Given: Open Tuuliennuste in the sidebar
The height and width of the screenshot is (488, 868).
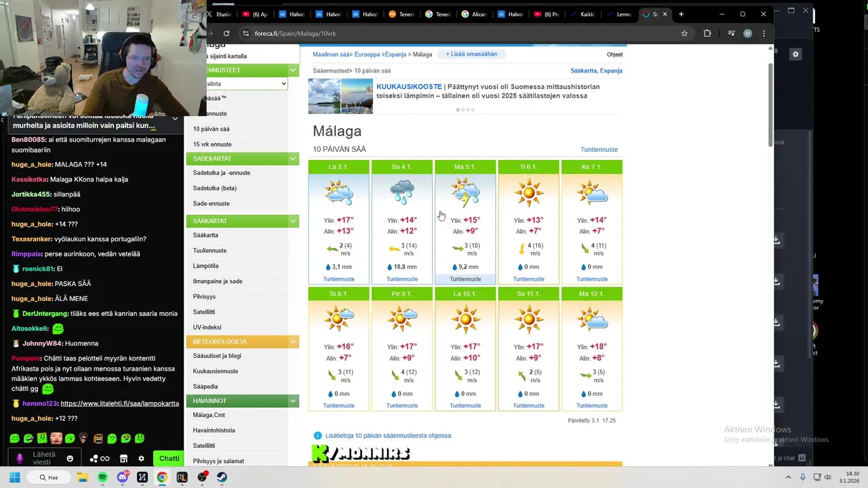Looking at the screenshot, I should point(210,251).
